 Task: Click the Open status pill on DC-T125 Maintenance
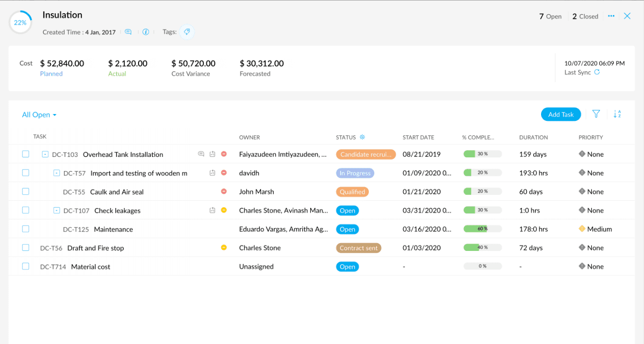coord(347,229)
